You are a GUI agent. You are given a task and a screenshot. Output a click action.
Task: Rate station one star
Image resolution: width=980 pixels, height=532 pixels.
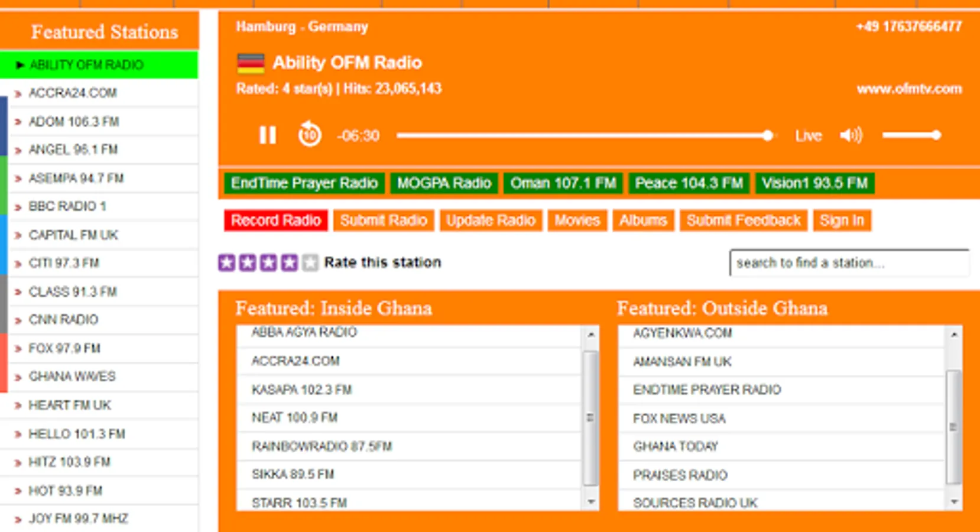click(x=227, y=262)
